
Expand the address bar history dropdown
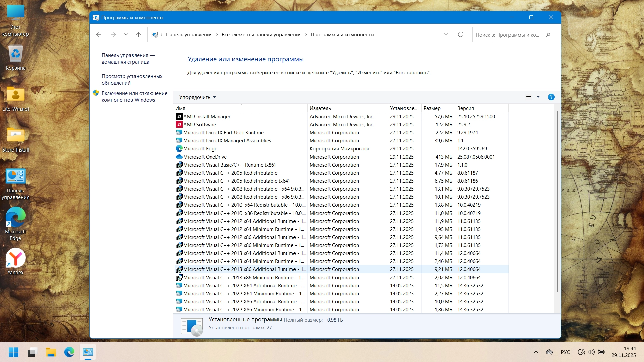coord(446,35)
